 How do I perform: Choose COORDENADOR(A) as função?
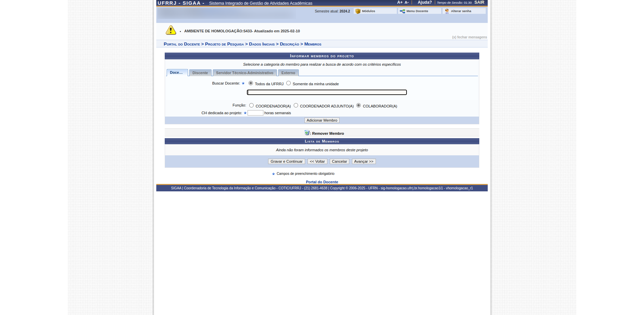click(x=251, y=105)
